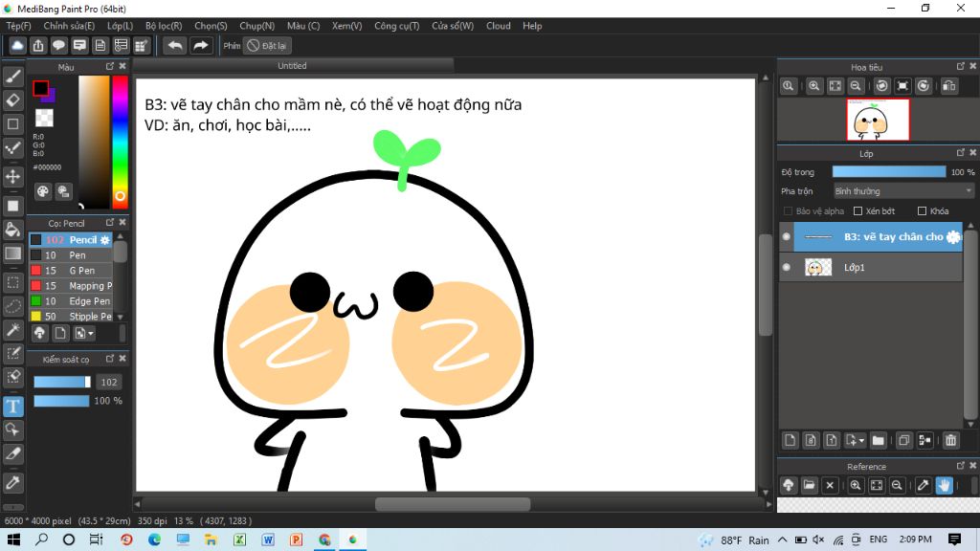Select the G Pen brush
This screenshot has width=980, height=551.
click(x=71, y=271)
